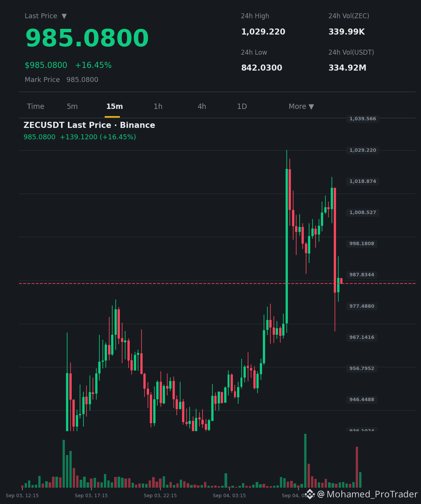Click the Binance logo watermark icon
421x504 pixels.
310,494
